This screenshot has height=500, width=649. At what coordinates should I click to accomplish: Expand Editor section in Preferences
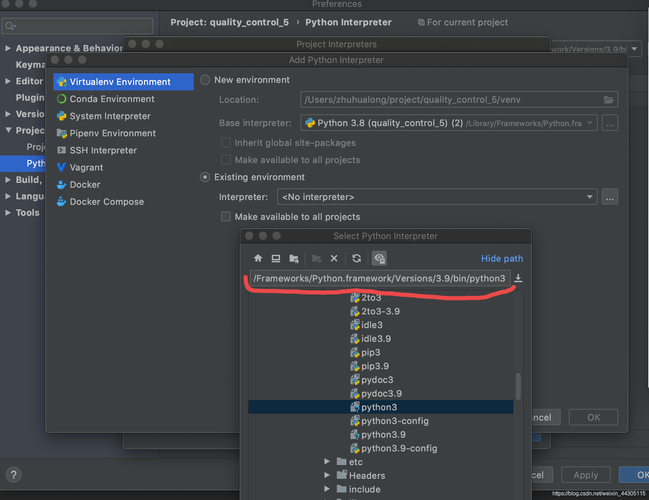click(x=7, y=81)
